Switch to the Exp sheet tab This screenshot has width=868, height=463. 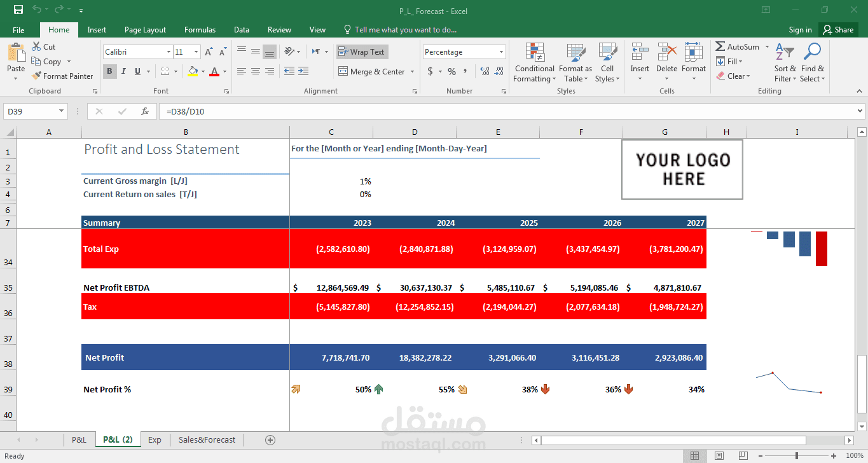coord(155,439)
